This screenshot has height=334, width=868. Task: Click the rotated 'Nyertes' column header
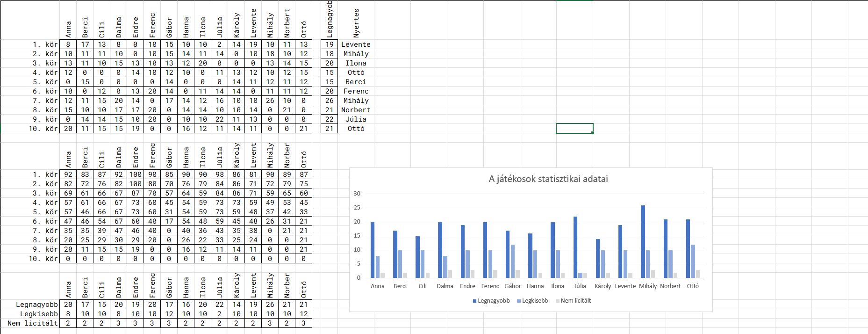[x=356, y=23]
